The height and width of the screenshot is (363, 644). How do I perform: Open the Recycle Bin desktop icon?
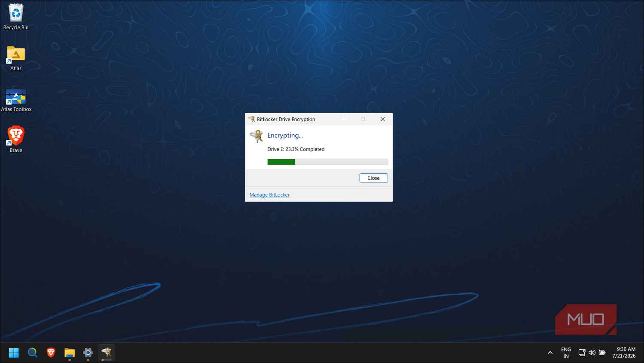point(16,17)
